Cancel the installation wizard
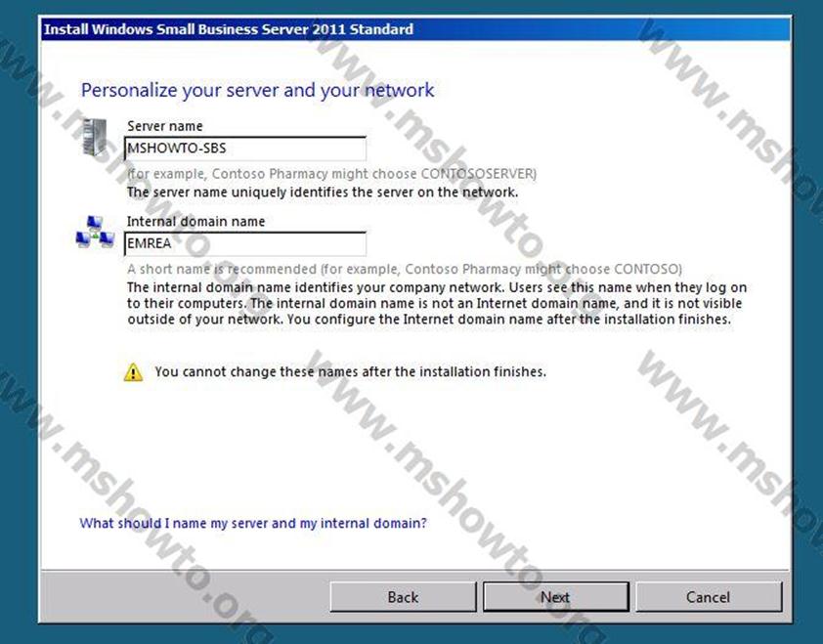 tap(708, 597)
